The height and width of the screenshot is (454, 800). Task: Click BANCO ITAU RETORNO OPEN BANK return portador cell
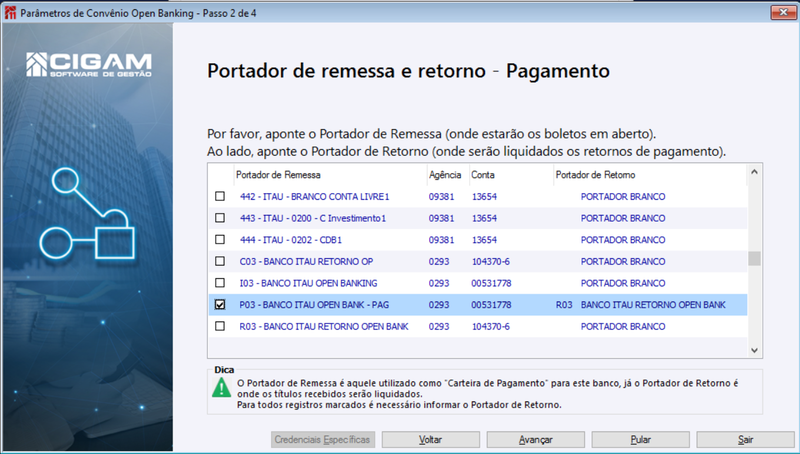click(x=653, y=305)
